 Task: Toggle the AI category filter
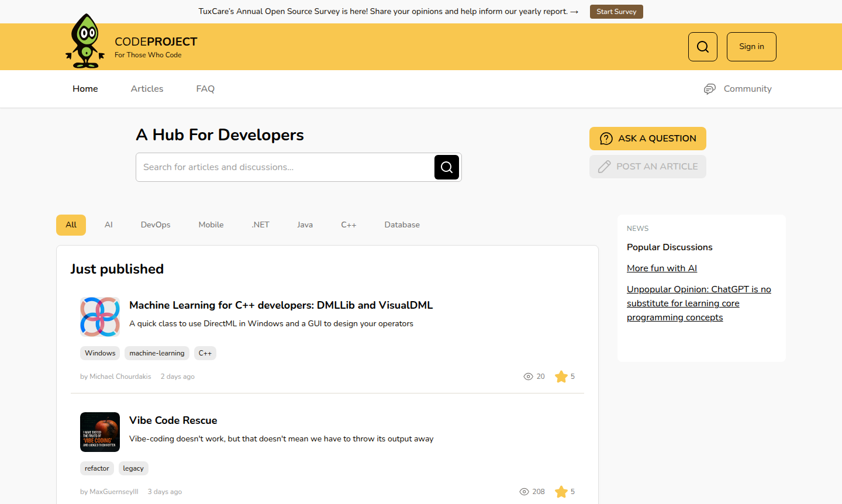(108, 225)
